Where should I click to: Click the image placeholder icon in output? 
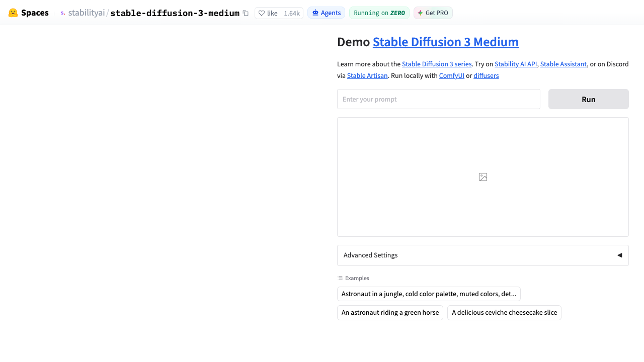483,177
